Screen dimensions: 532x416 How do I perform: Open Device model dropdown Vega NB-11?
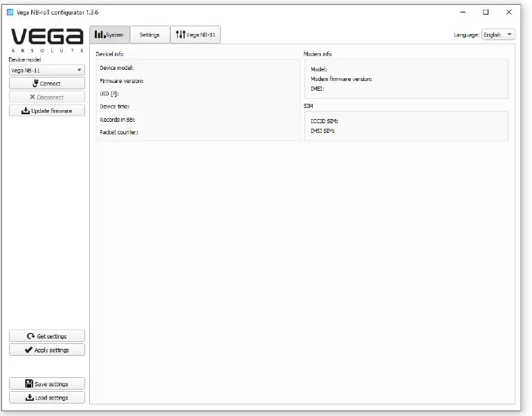47,71
